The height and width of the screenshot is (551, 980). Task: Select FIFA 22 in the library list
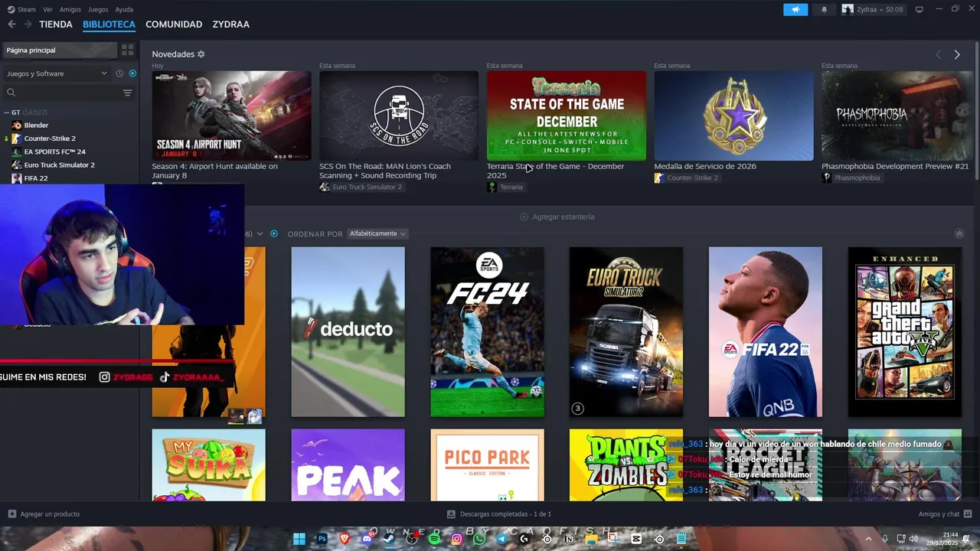click(36, 178)
